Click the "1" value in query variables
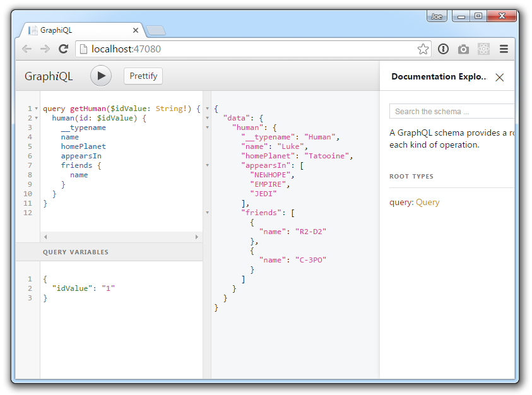532x395 pixels. (x=109, y=288)
